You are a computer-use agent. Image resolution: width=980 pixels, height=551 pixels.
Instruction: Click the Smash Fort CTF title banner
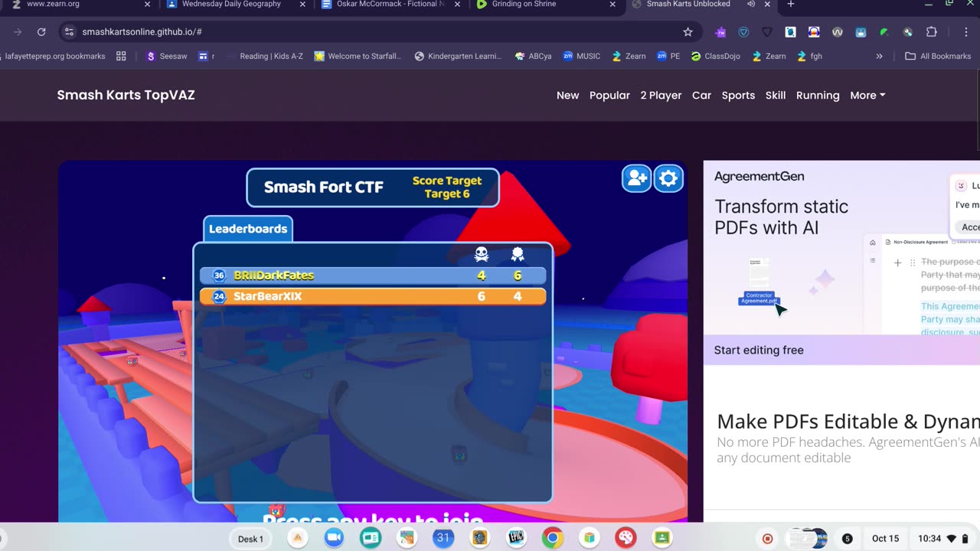pos(373,187)
